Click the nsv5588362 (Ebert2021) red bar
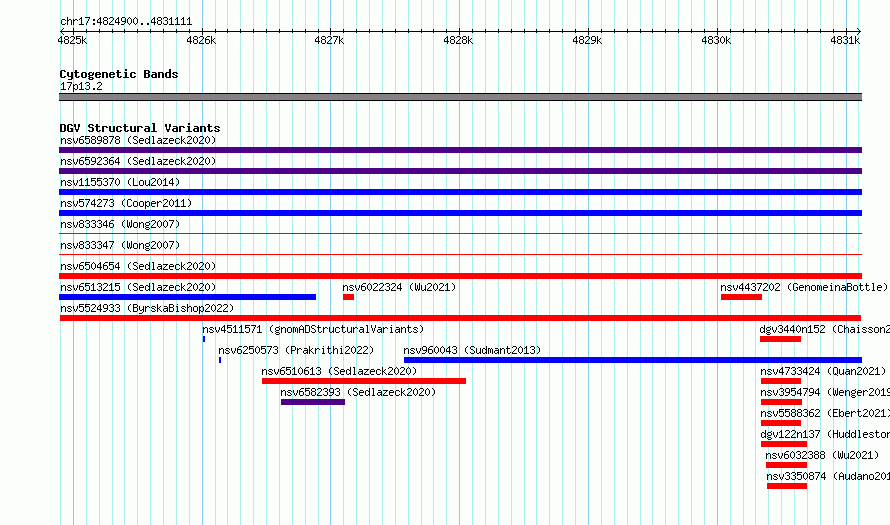 coord(781,423)
